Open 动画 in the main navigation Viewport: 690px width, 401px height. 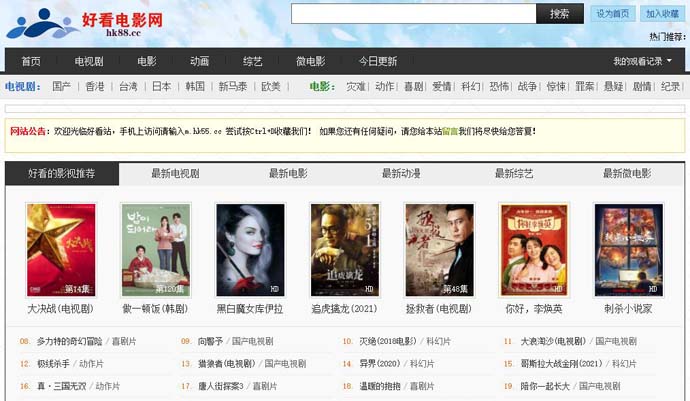tap(199, 61)
